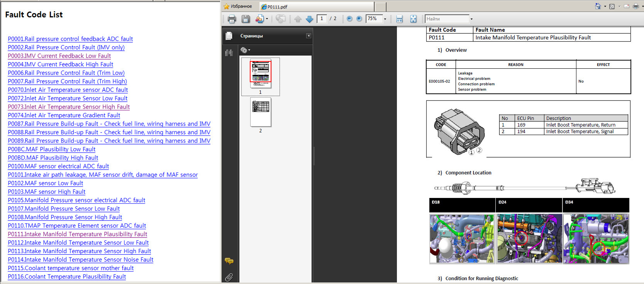The image size is (644, 284).
Task: Open the binoculars search panel icon
Action: click(229, 53)
